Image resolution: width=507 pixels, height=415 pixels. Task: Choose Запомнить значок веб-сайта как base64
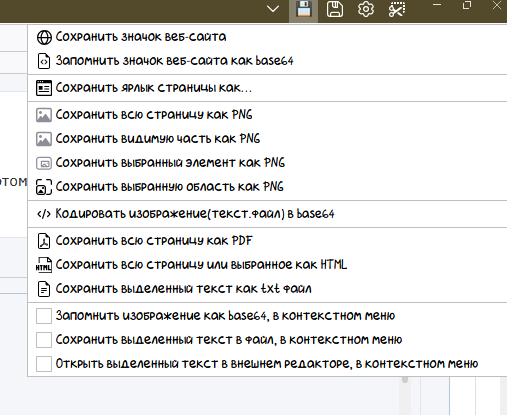pos(174,61)
